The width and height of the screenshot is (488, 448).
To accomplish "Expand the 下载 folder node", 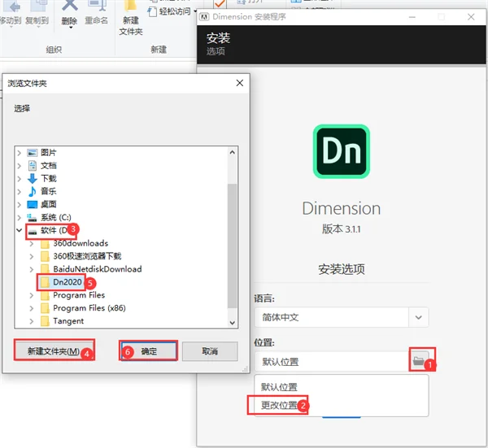I will click(20, 179).
